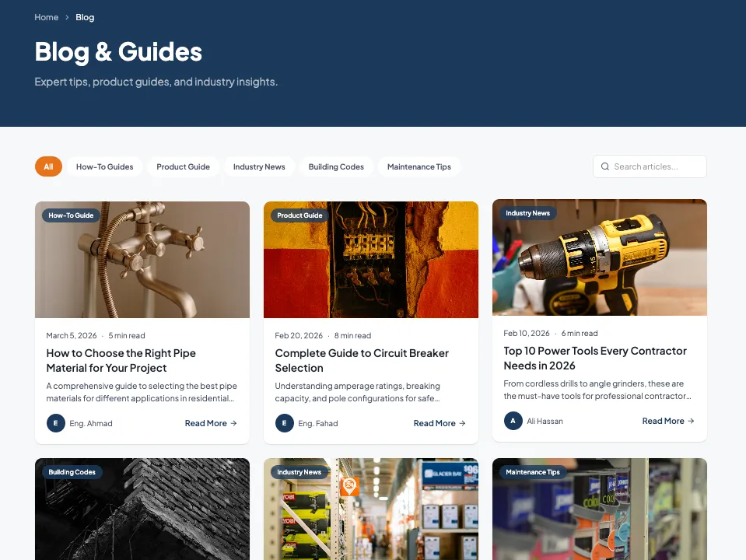Click the 'Blog & Guides' heading
Viewport: 746px width, 560px height.
pos(118,52)
